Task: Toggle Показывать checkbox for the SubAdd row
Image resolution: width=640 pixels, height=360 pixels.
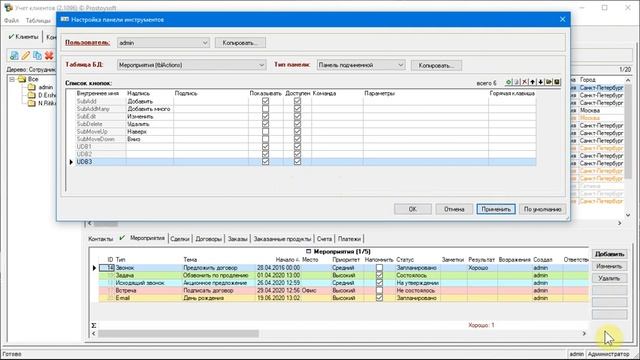Action: point(265,101)
